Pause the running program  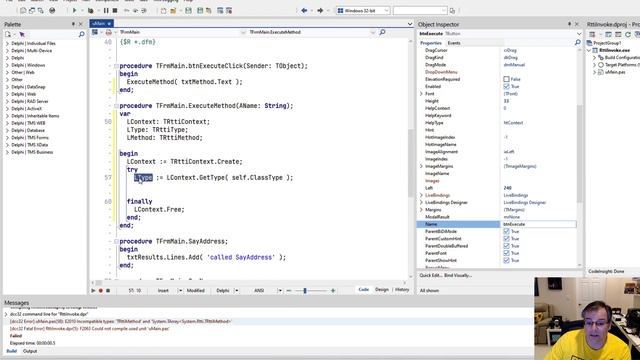pos(106,10)
